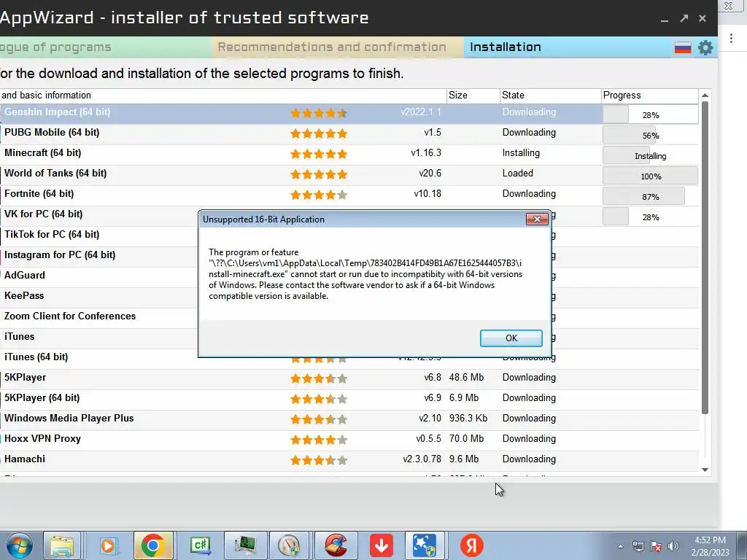Image resolution: width=747 pixels, height=560 pixels.
Task: Click the PUBG Mobile 56% progress bar
Action: click(x=650, y=135)
